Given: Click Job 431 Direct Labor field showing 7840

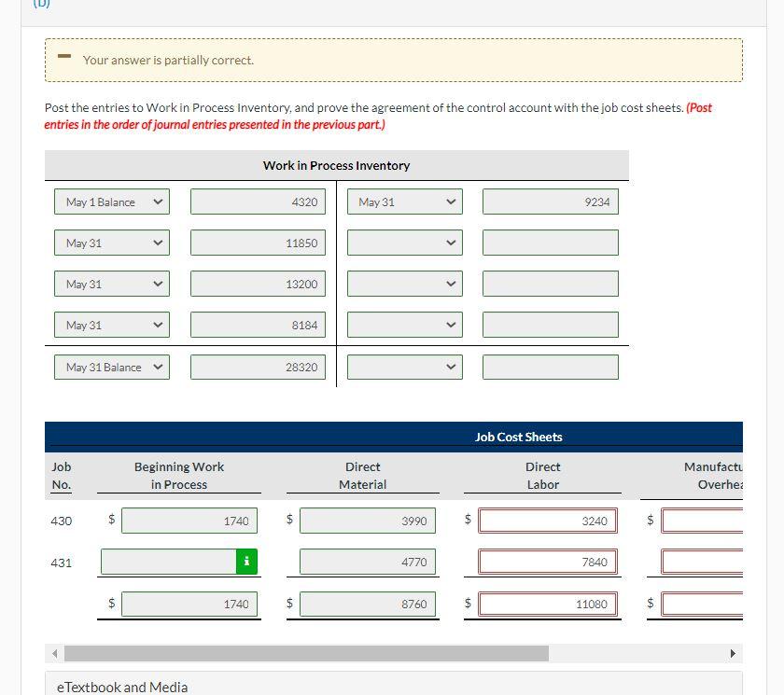Looking at the screenshot, I should 548,561.
